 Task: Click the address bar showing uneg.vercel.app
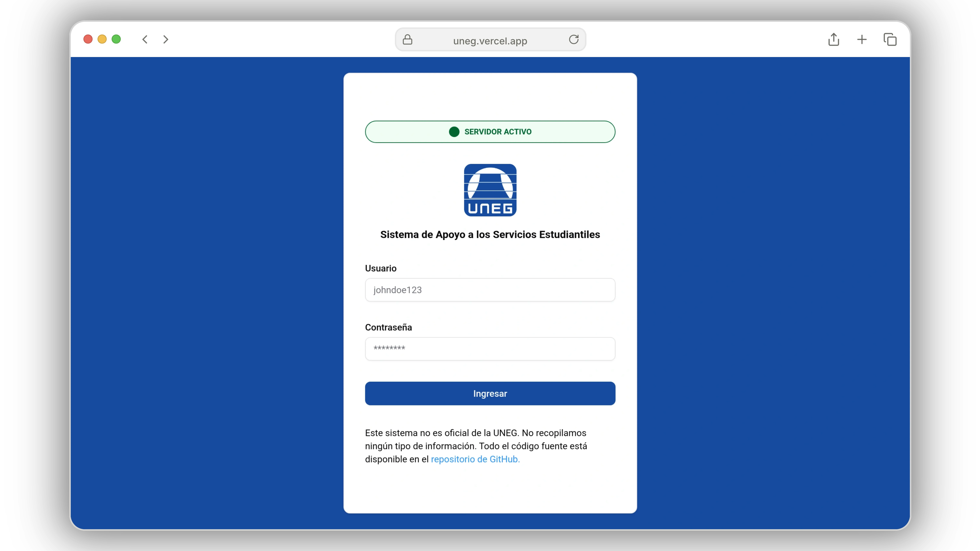(x=490, y=41)
